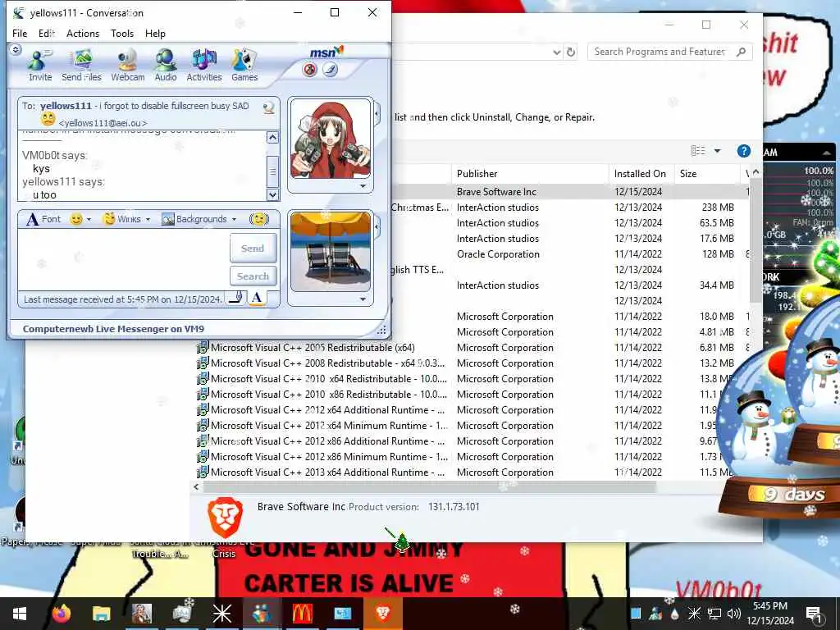Sort by Publisher column header
Image resolution: width=840 pixels, height=630 pixels.
(x=530, y=174)
